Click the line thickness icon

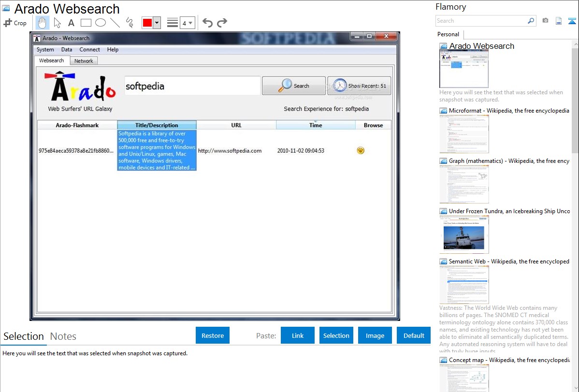173,23
